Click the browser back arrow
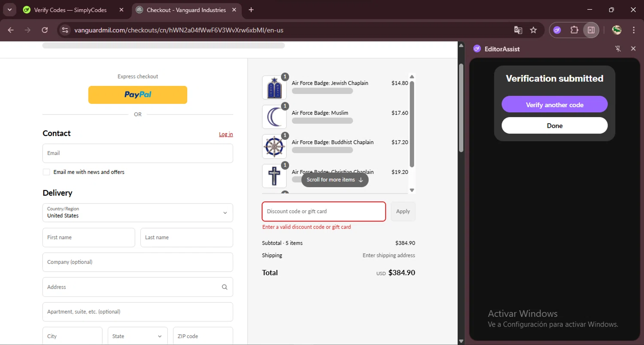The height and width of the screenshot is (345, 644). 11,30
